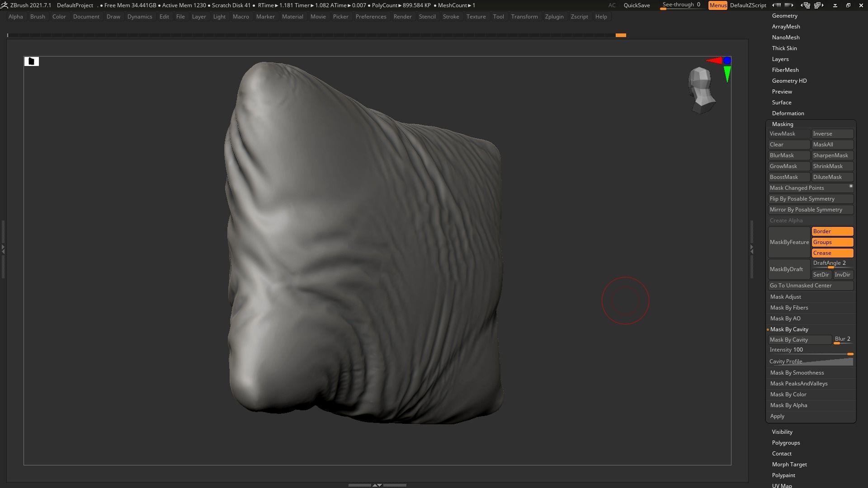
Task: Expand the Visibility sub-palette
Action: [x=782, y=432]
